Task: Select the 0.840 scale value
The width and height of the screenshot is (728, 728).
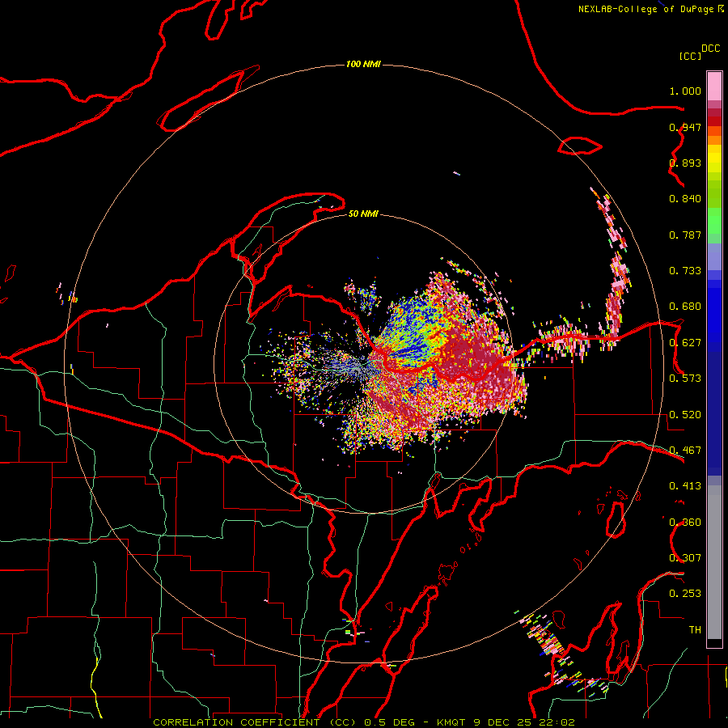Action: point(685,199)
